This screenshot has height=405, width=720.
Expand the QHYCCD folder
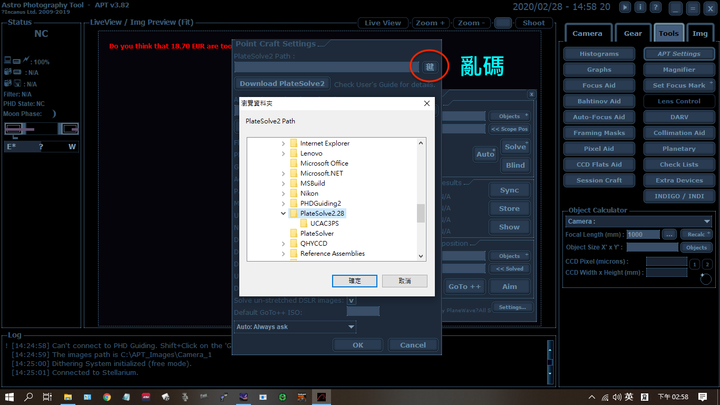coord(283,243)
